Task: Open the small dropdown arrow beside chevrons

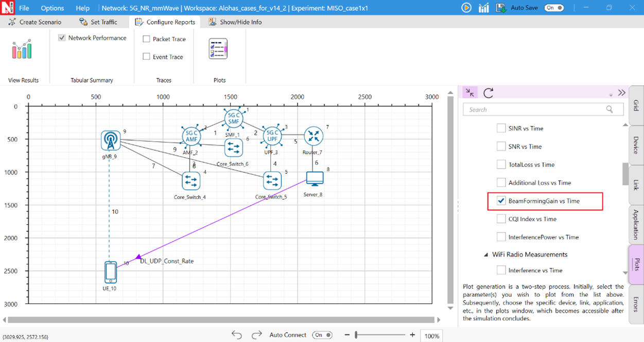Action: (x=611, y=95)
